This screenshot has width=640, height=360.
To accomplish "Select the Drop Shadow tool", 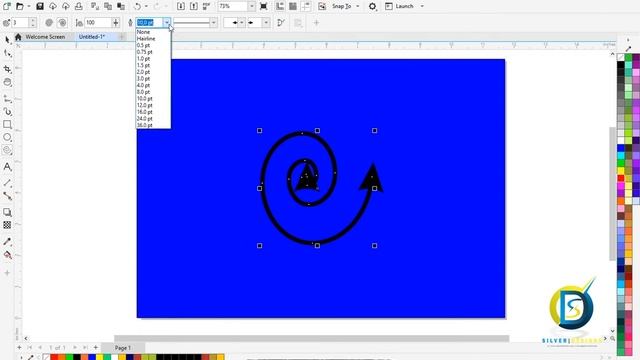I will (x=7, y=212).
